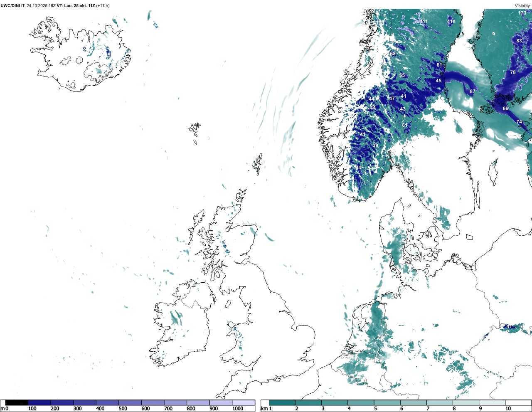Select the 5–6 km legend swatch
The width and height of the screenshot is (532, 412).
pos(387,402)
